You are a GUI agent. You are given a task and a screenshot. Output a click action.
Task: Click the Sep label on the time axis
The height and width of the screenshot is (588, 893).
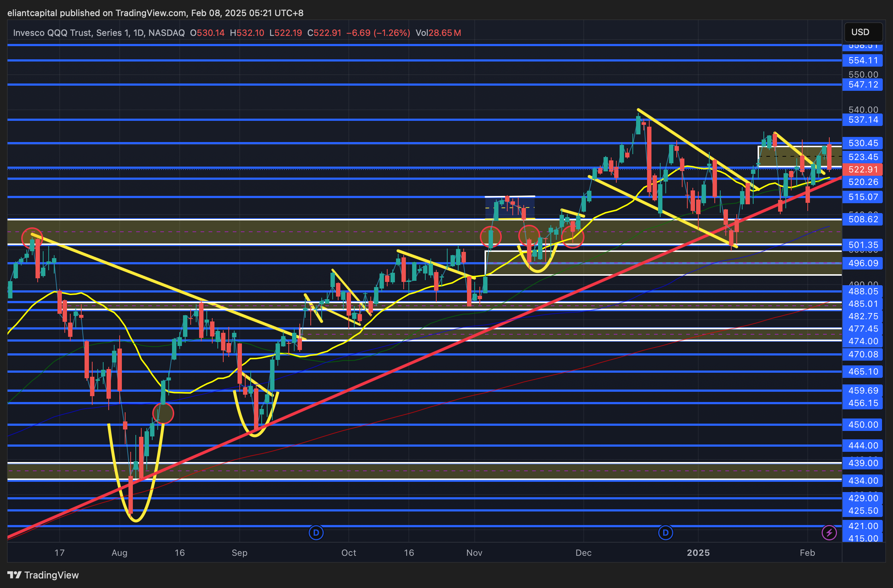coord(239,553)
